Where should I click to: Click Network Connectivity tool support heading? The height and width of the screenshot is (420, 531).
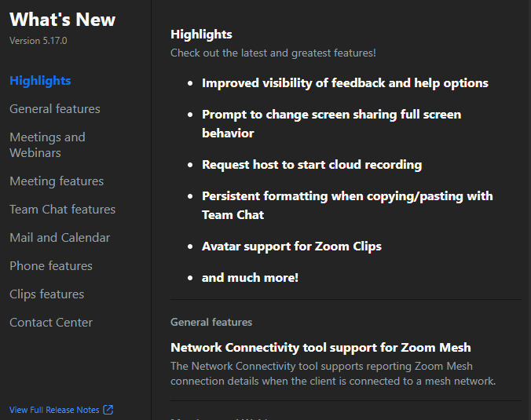click(320, 348)
